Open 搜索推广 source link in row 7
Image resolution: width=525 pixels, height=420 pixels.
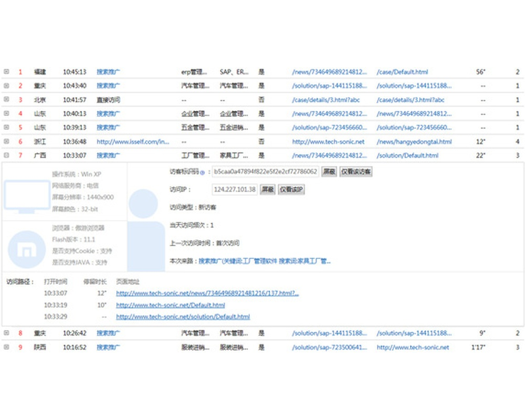108,155
